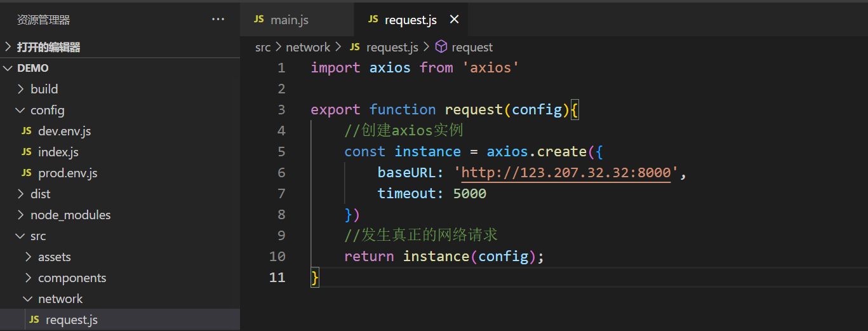Expand the node_modules folder
The width and height of the screenshot is (868, 331).
tap(21, 215)
